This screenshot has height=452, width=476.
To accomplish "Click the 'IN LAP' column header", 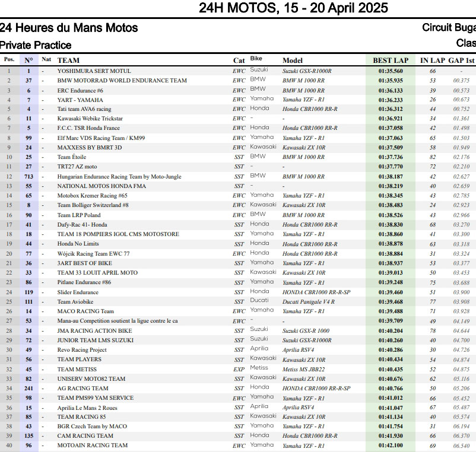I will tap(432, 61).
